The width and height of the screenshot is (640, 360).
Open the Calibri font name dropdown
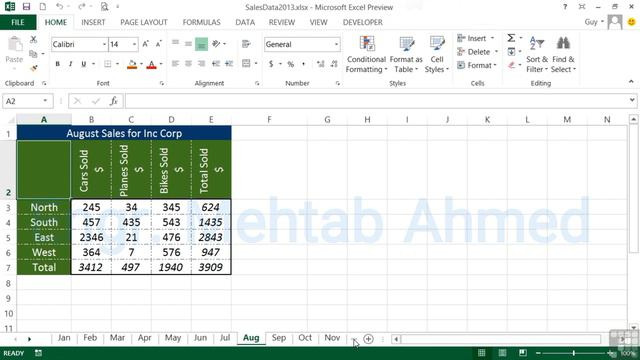tap(104, 44)
